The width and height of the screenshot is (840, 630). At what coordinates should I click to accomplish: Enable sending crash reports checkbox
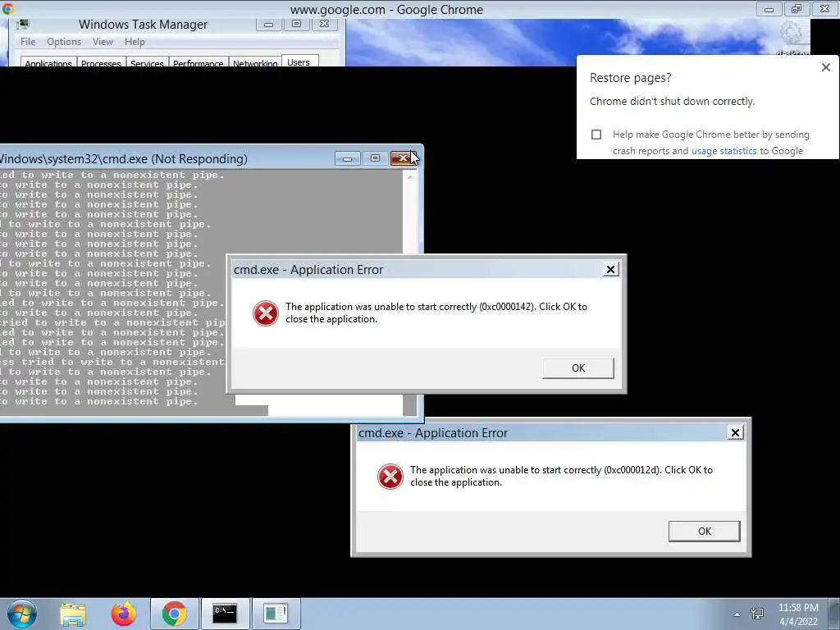[596, 135]
